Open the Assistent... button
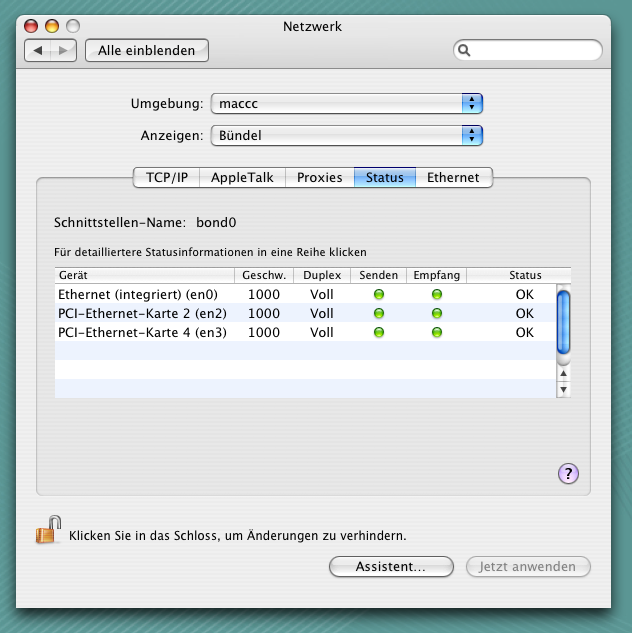The height and width of the screenshot is (633, 632). [391, 566]
